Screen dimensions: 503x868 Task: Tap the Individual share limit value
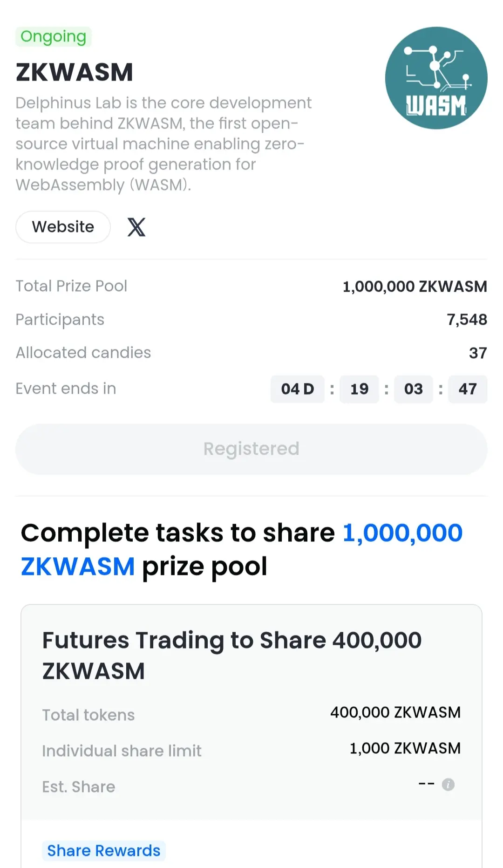(405, 748)
